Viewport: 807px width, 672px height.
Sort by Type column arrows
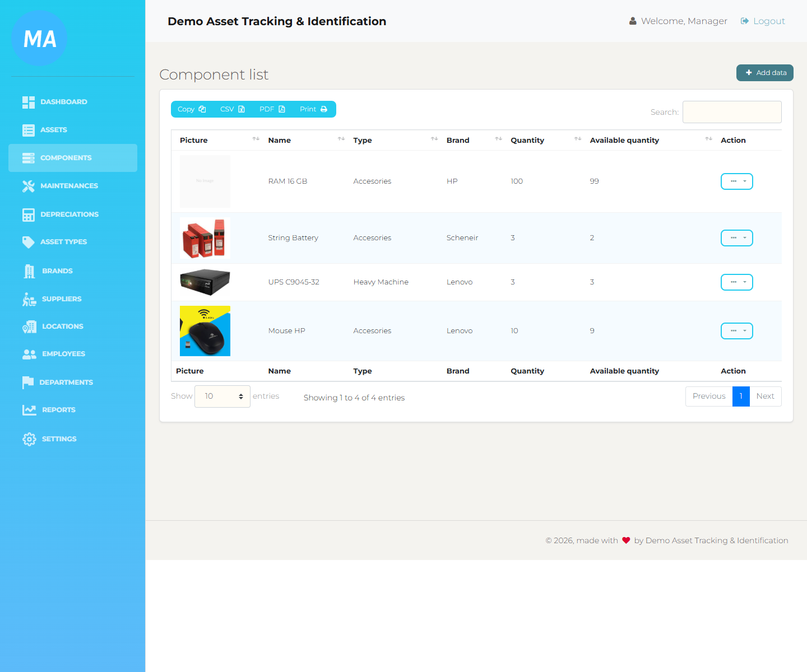(x=434, y=139)
